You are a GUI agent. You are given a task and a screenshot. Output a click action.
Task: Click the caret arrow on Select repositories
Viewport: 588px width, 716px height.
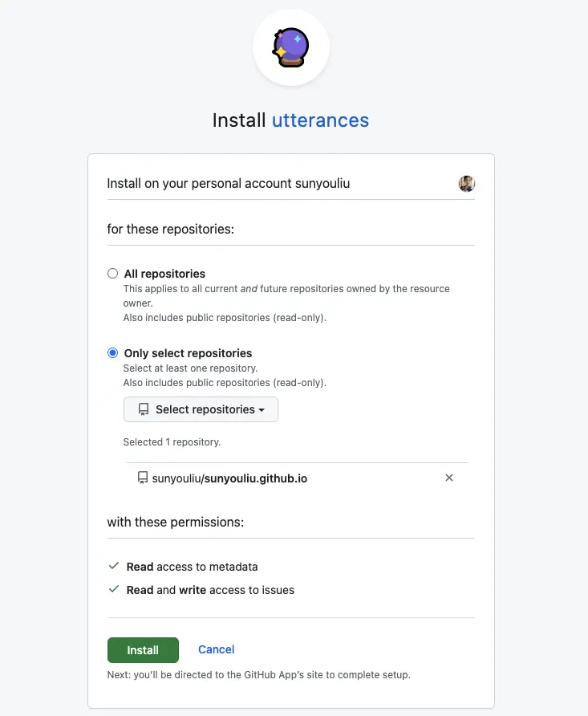pyautogui.click(x=262, y=410)
